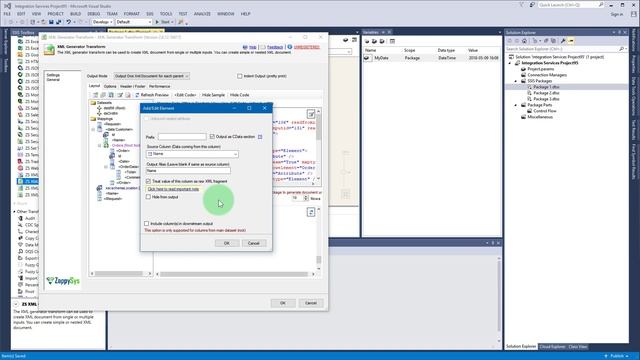Click third icon in Layout tab toolbar
The image size is (640, 360).
[111, 95]
